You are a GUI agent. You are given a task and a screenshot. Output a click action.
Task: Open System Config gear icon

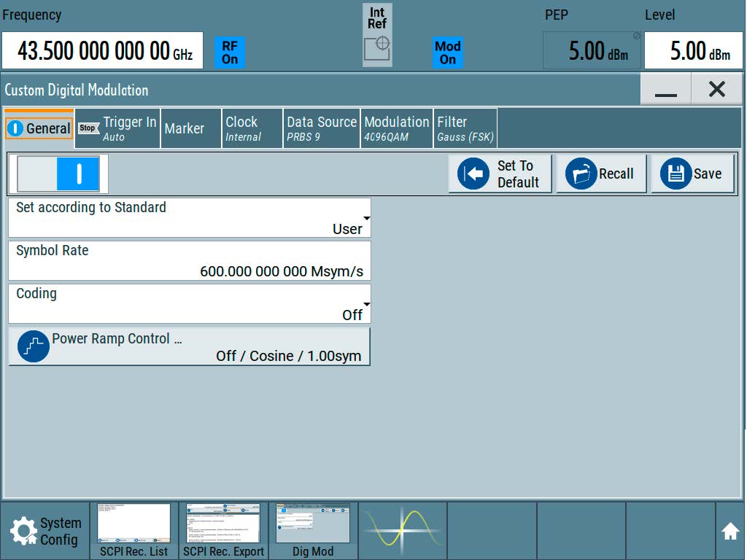24,531
